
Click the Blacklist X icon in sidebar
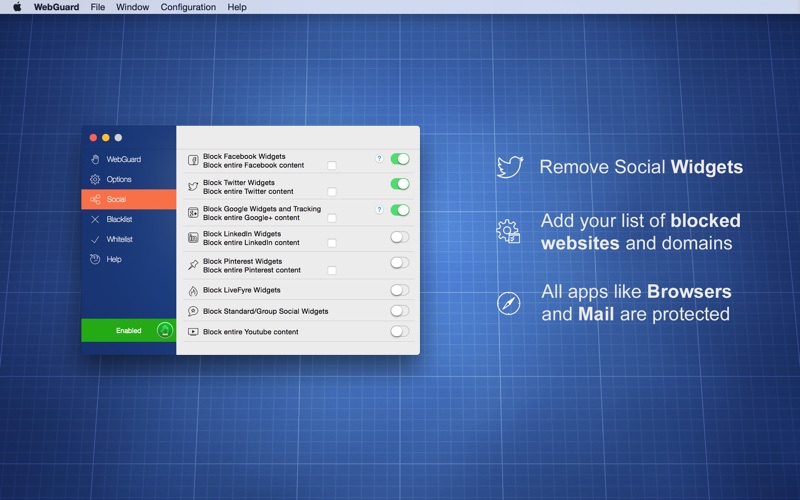[95, 219]
